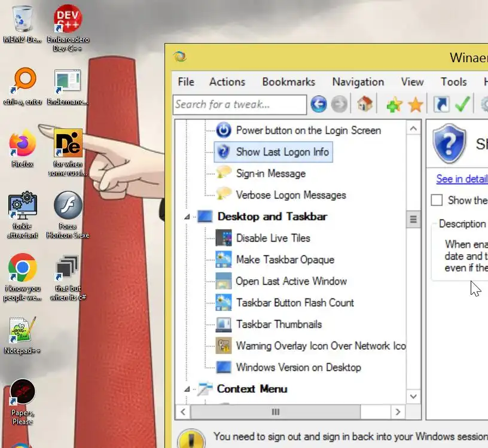Open bookmarks via orange star icon

tap(416, 104)
